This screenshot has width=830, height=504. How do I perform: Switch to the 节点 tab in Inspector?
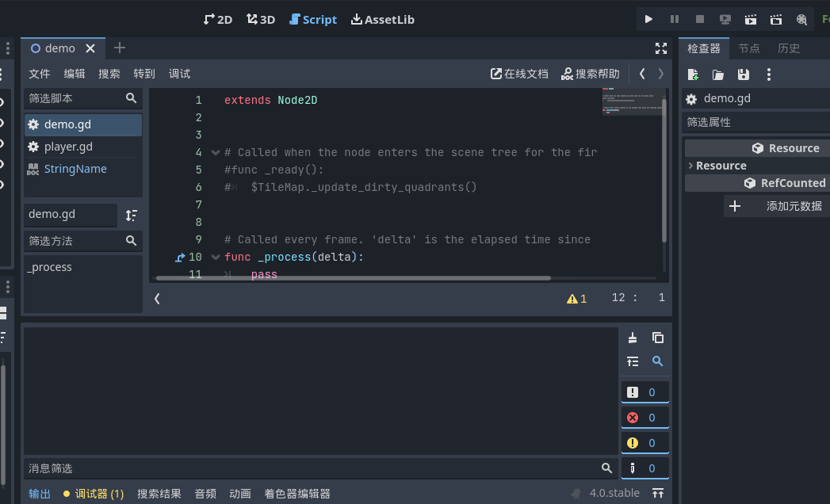748,48
